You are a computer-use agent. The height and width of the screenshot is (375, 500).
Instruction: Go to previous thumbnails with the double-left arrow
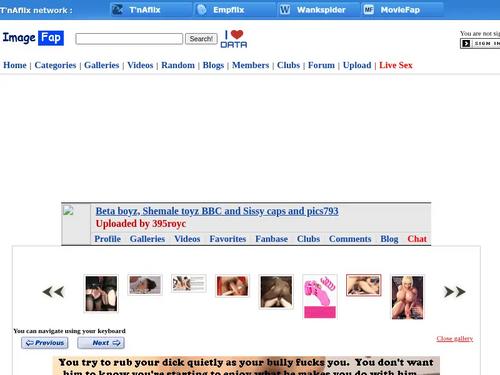53,292
